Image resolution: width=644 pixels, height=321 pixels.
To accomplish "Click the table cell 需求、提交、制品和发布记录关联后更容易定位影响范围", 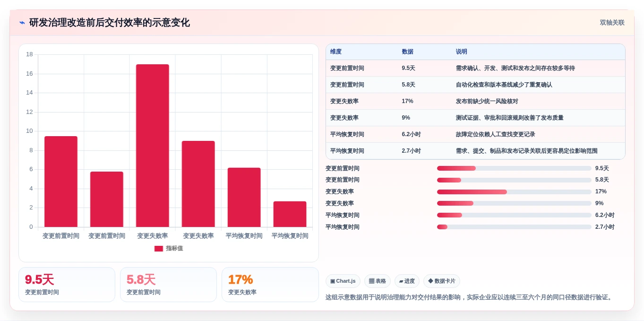I will point(527,151).
